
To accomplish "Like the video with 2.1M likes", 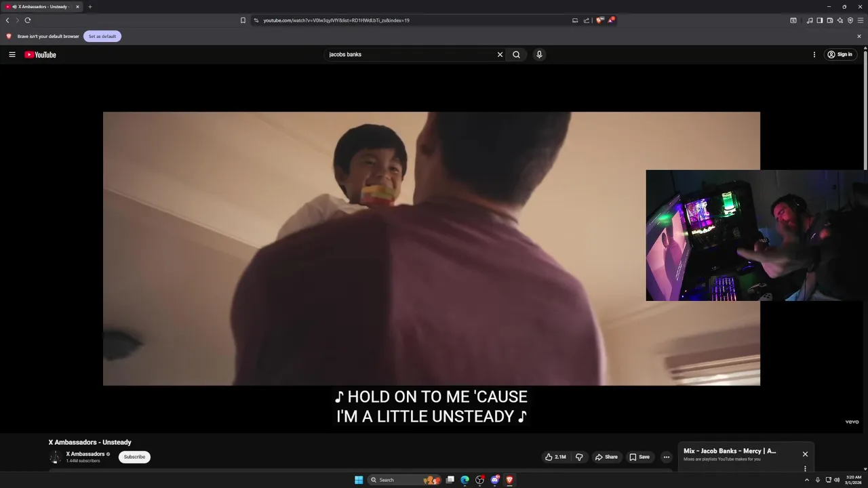I will [x=555, y=457].
